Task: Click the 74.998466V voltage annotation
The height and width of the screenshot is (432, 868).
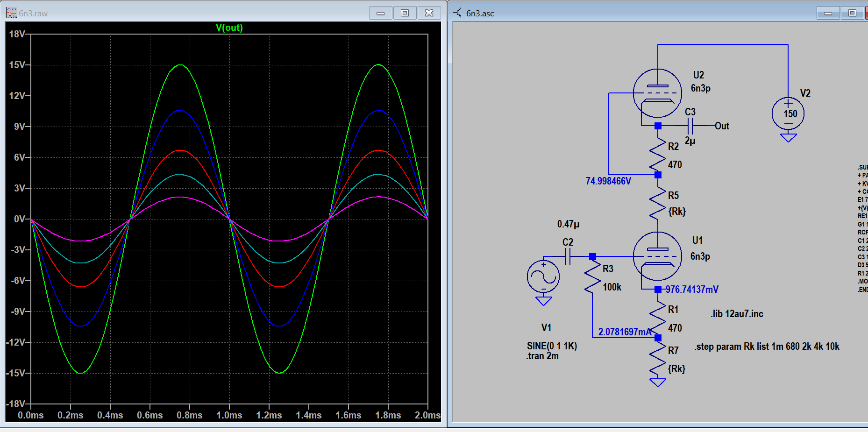Action: [x=608, y=181]
